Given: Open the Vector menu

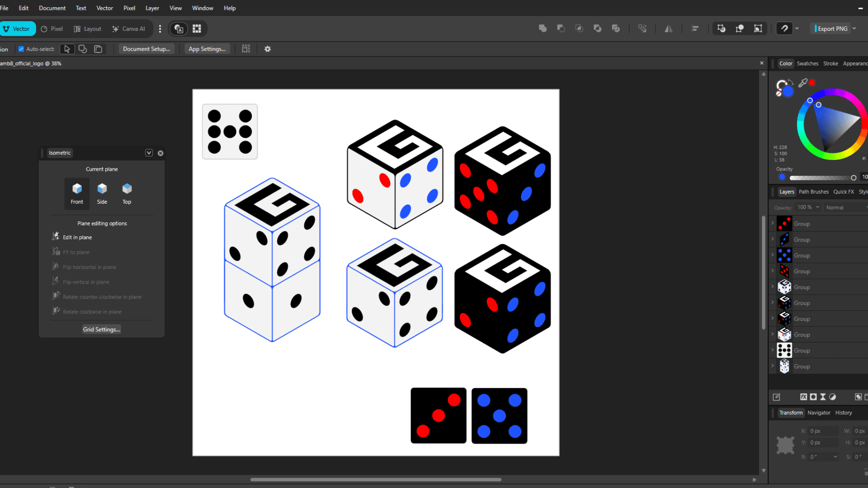Looking at the screenshot, I should click(x=104, y=8).
